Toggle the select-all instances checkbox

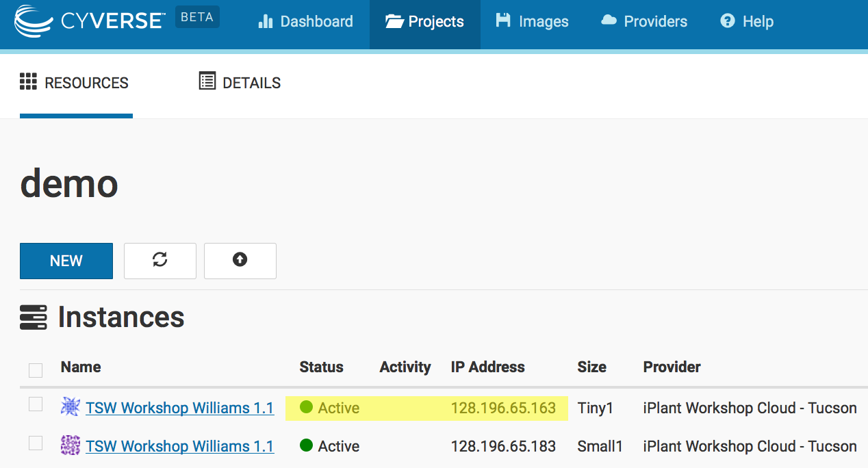click(36, 370)
